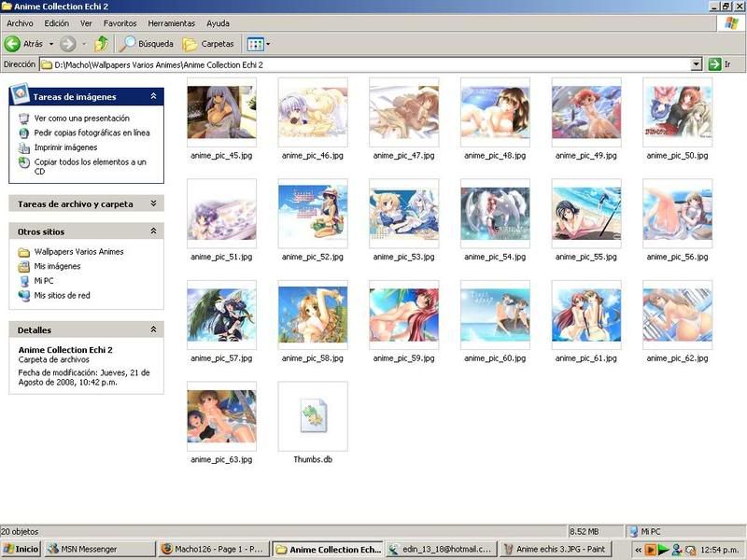Click the file name anime_pic_49.jpg
This screenshot has width=747, height=560.
(586, 156)
